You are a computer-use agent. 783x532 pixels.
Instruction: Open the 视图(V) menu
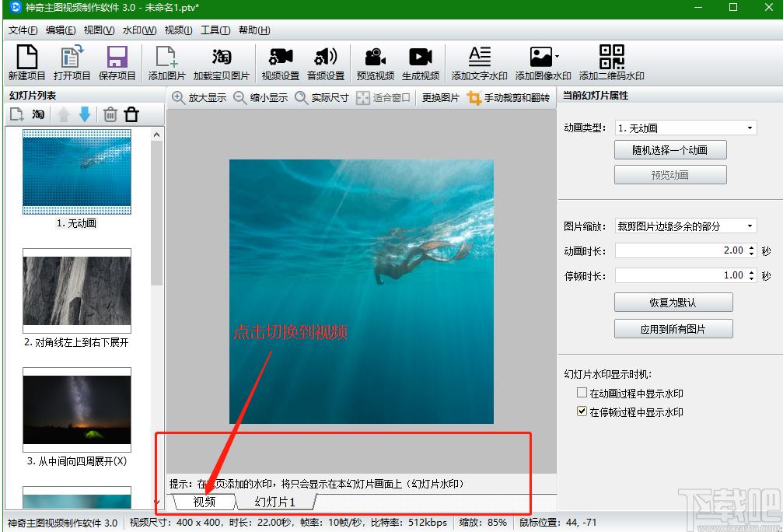pyautogui.click(x=99, y=30)
